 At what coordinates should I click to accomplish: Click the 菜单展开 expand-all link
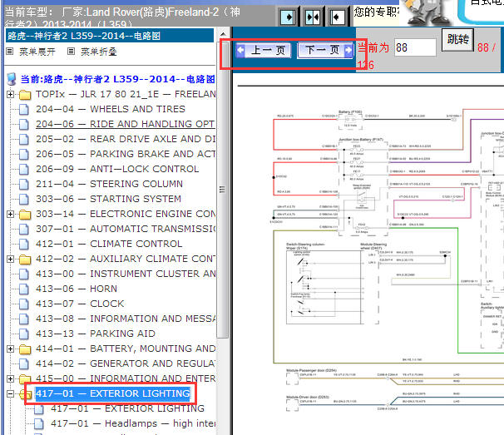[37, 52]
